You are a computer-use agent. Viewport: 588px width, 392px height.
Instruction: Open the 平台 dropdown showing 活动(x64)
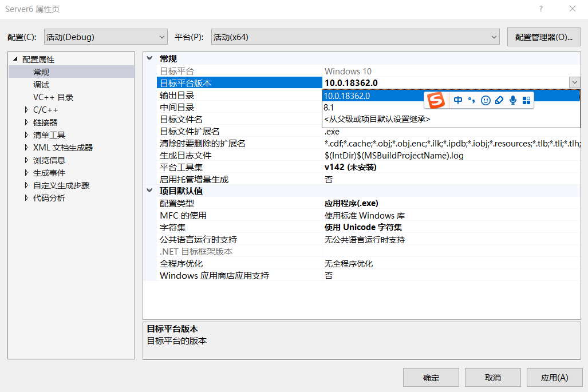click(494, 37)
